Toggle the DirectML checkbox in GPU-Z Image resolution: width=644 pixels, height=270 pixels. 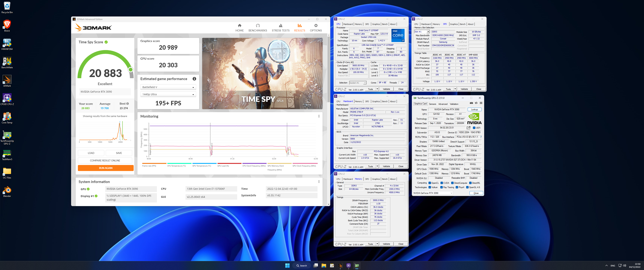[x=470, y=183]
